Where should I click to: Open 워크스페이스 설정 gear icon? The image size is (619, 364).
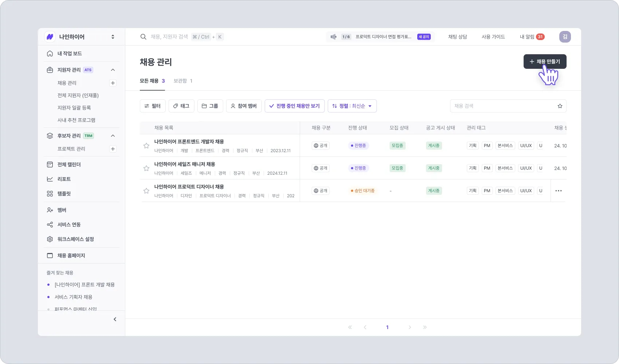[50, 239]
